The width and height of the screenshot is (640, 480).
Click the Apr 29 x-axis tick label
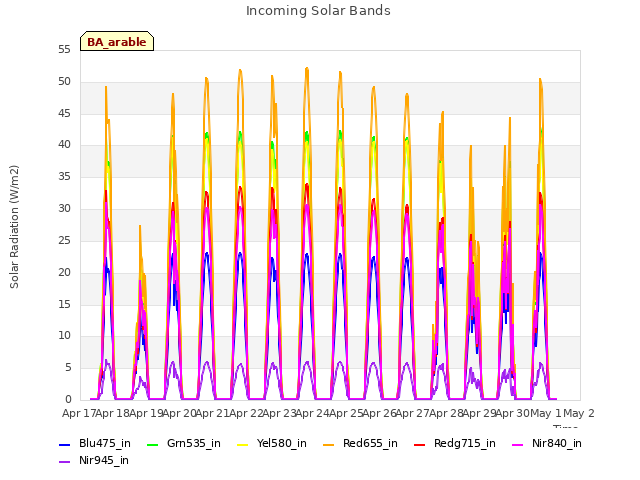click(x=479, y=413)
